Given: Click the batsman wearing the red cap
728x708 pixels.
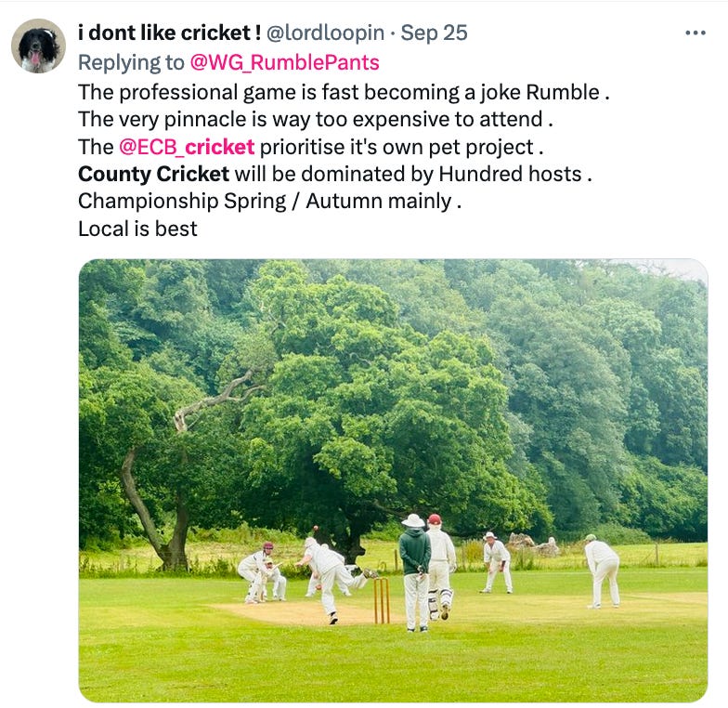Looking at the screenshot, I should [440, 567].
